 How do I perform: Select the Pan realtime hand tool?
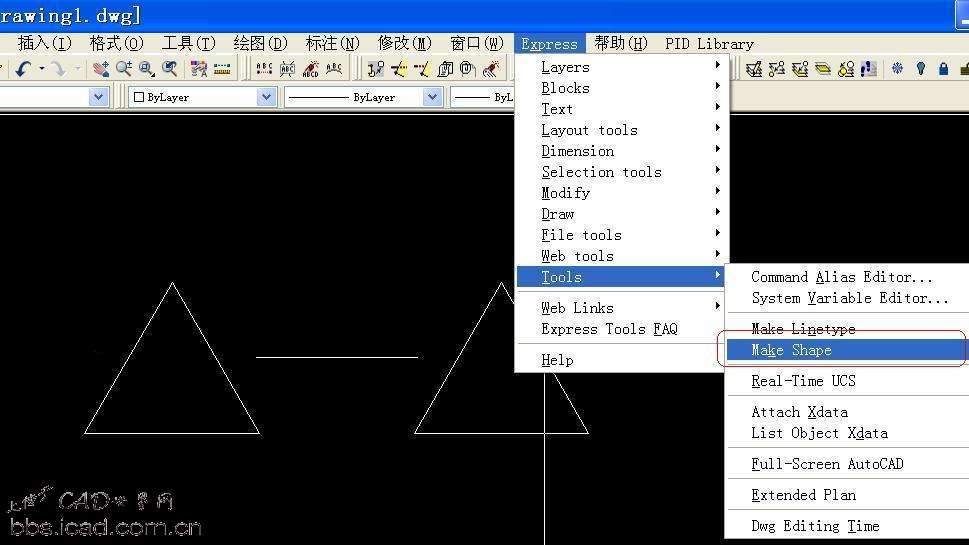click(x=101, y=69)
